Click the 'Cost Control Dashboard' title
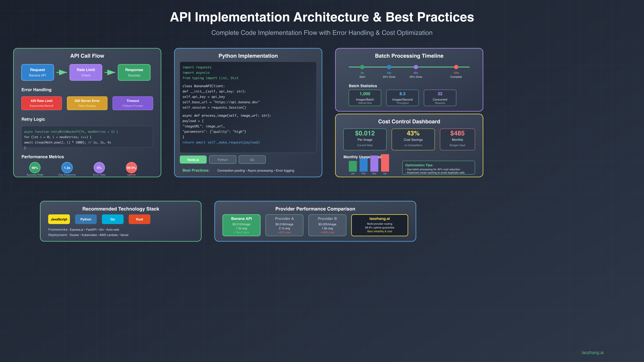This screenshot has height=362, width=644. coord(409,121)
